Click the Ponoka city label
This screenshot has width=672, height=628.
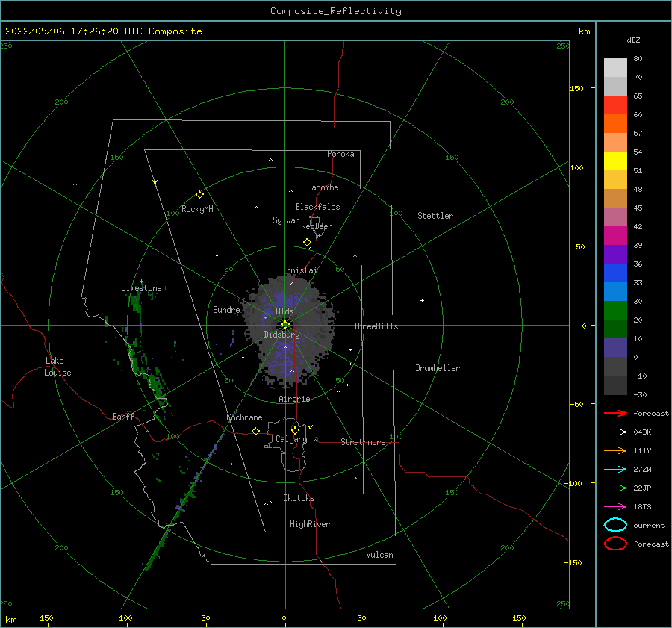pos(340,154)
